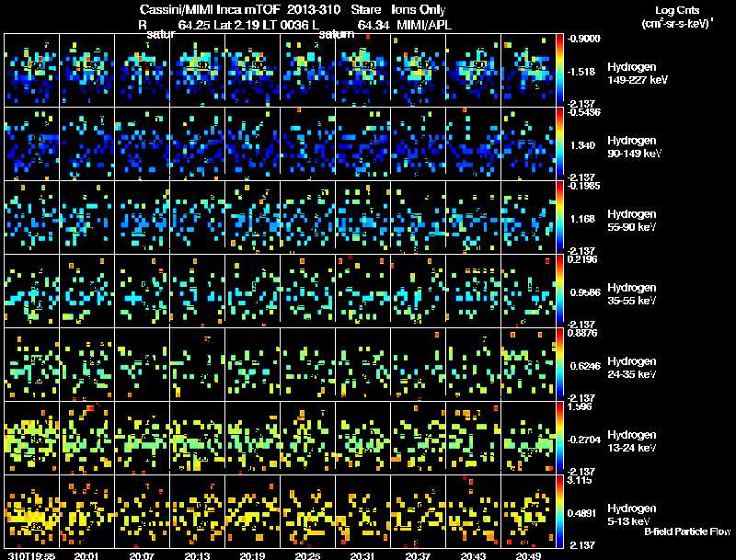Click the 20:37 time axis label

tap(418, 555)
